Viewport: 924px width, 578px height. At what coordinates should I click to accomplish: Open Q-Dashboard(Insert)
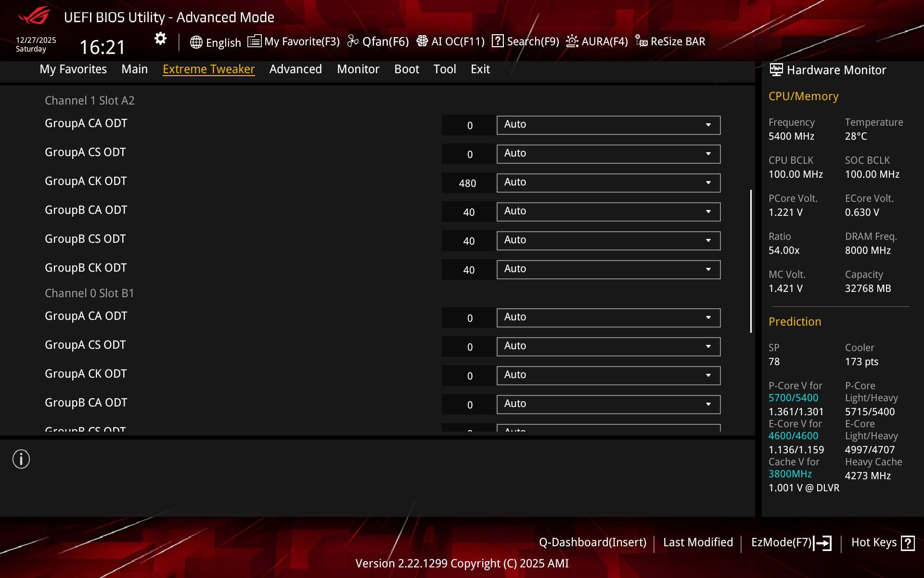(x=592, y=542)
